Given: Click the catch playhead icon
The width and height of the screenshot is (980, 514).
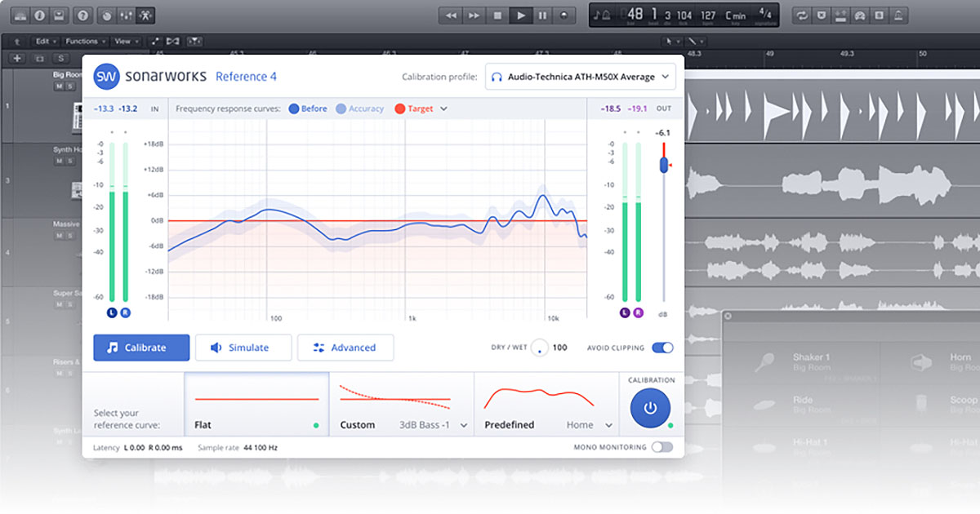Looking at the screenshot, I should click(194, 41).
